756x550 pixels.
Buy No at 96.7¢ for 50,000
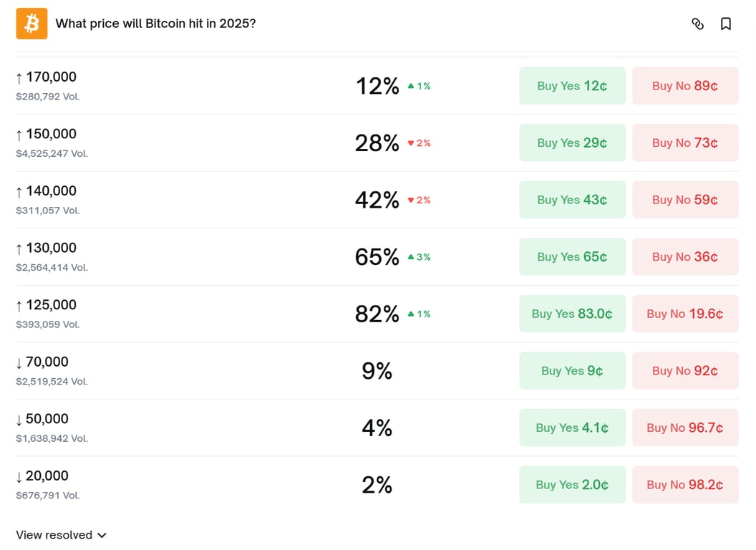[685, 428]
